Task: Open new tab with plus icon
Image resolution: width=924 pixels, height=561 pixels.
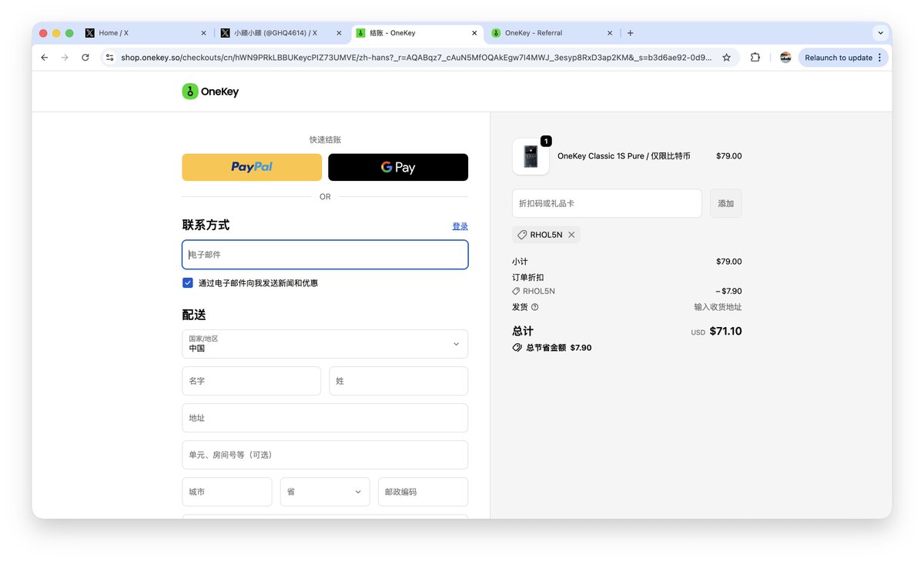Action: pyautogui.click(x=631, y=33)
